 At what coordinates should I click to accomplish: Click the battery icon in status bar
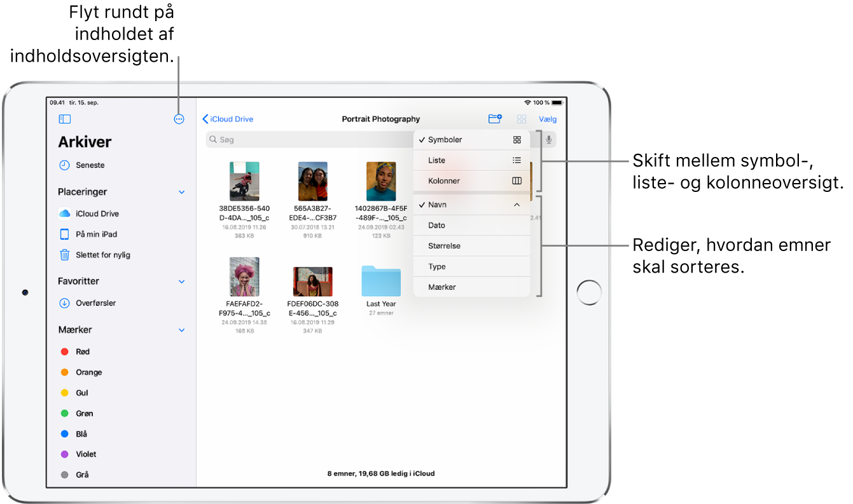click(x=557, y=102)
